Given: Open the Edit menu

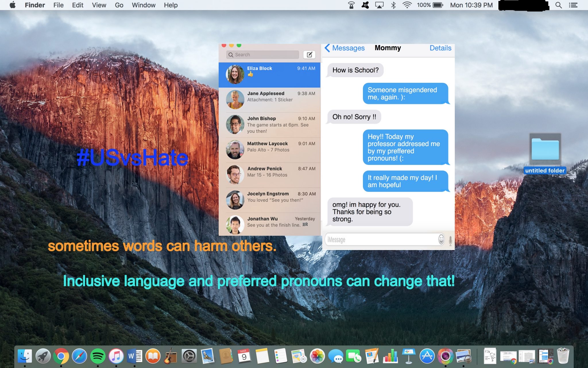Looking at the screenshot, I should tap(78, 5).
